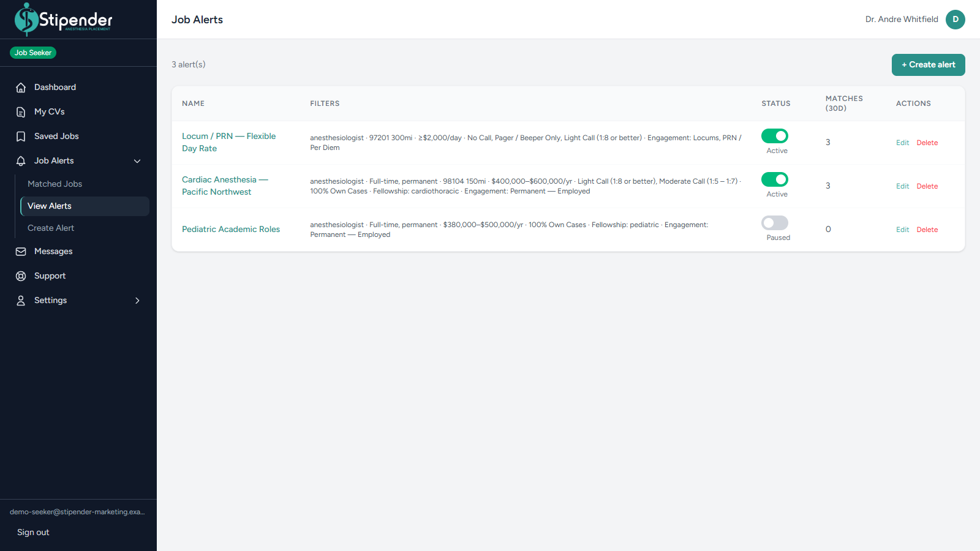Open Pediatric Academic Roles alert
The height and width of the screenshot is (551, 980).
pyautogui.click(x=231, y=229)
